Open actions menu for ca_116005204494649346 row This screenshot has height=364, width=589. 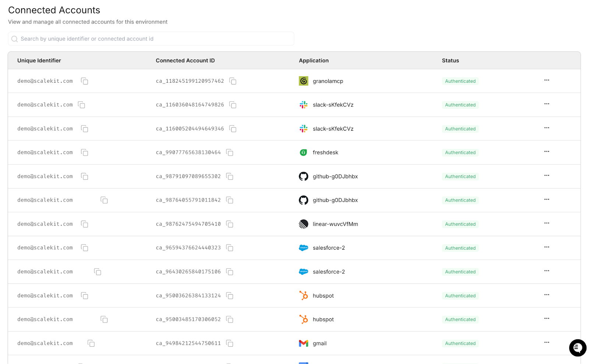point(547,128)
